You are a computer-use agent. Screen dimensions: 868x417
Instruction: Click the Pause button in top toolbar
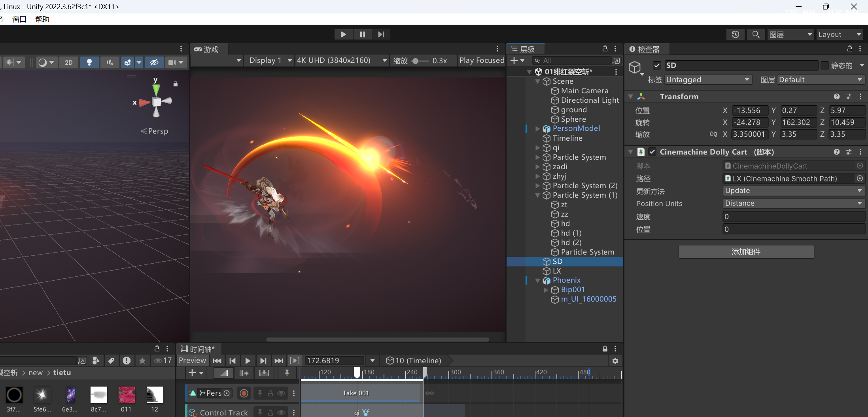(x=362, y=34)
